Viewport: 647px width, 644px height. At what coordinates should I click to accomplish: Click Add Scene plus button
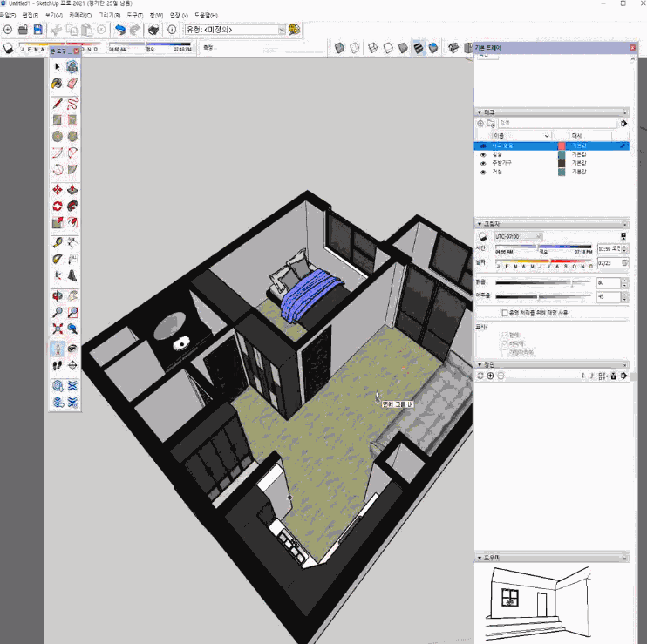[x=490, y=376]
